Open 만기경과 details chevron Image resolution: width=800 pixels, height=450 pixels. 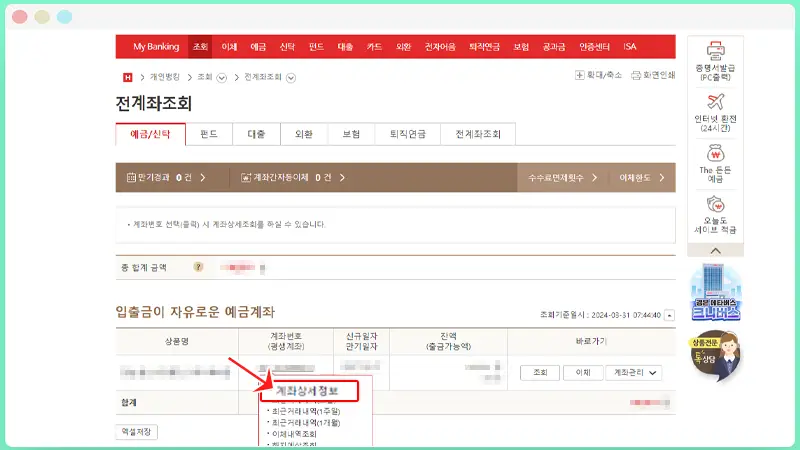coord(203,178)
